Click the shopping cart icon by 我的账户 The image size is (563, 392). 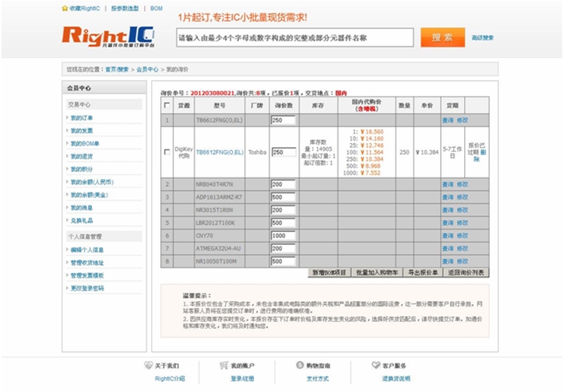(223, 365)
